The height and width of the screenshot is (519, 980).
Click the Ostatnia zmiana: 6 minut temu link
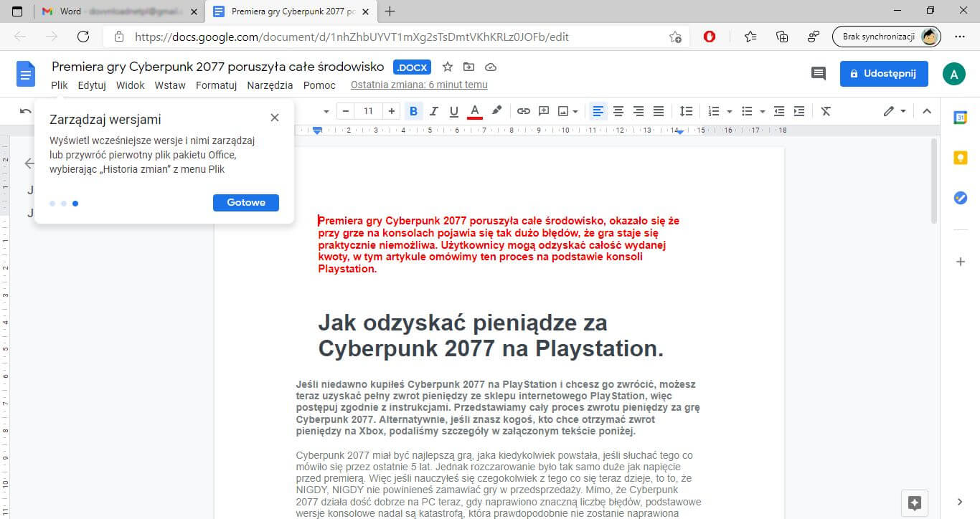pyautogui.click(x=419, y=85)
